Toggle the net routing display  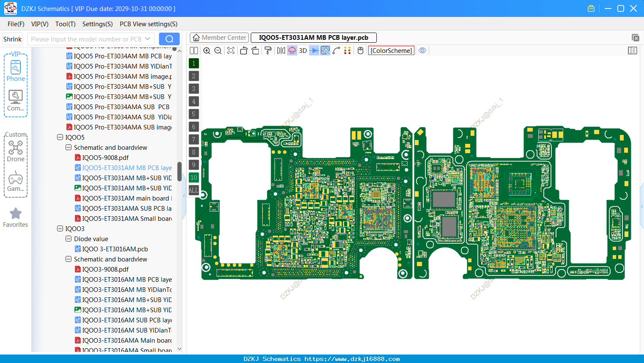point(325,51)
